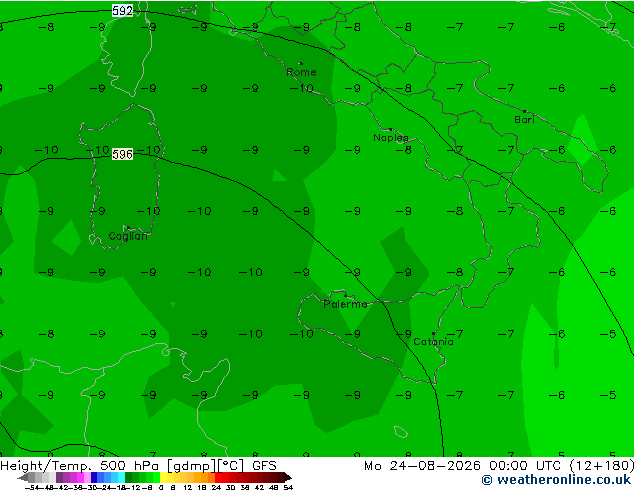Click the 24 label under the color scale
The width and height of the screenshot is (634, 490).
point(216,487)
